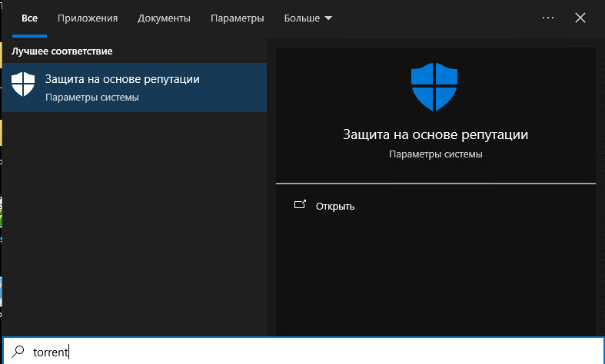Focus the search field containing torrent
This screenshot has width=605, height=364.
tap(307, 352)
